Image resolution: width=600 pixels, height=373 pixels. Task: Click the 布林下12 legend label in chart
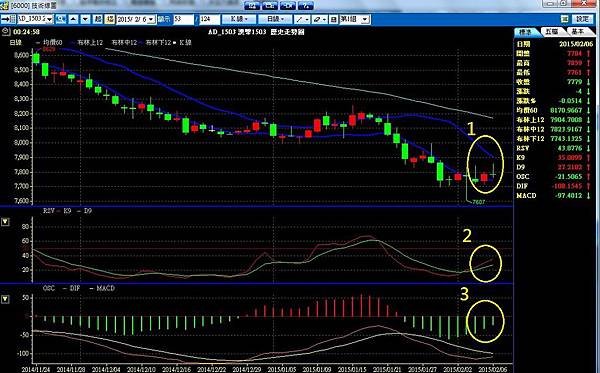tap(158, 42)
